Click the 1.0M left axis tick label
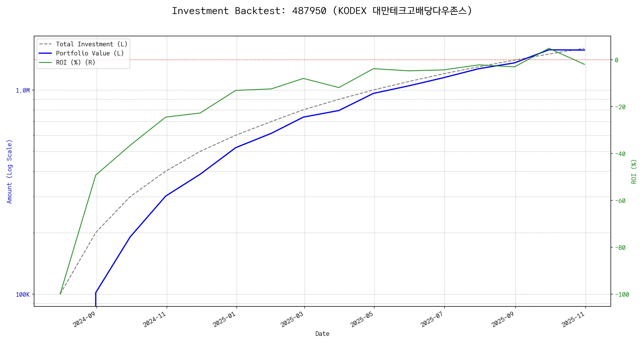This screenshot has height=343, width=644. tap(23, 91)
